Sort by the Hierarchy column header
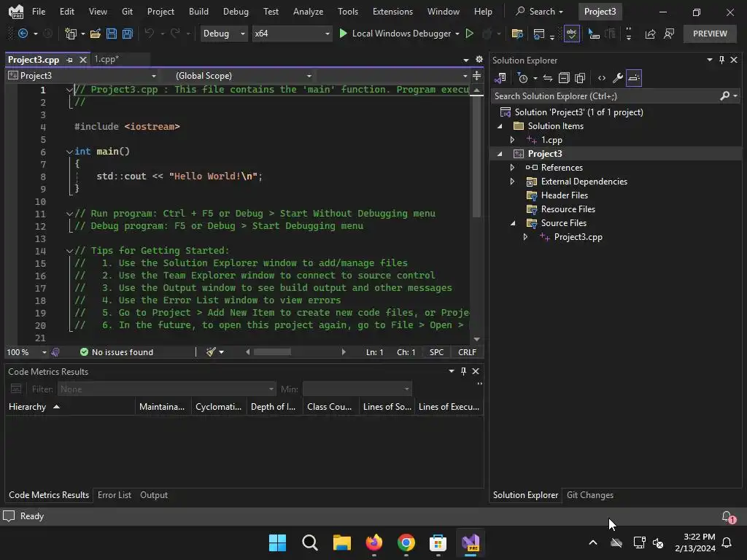 pyautogui.click(x=70, y=407)
